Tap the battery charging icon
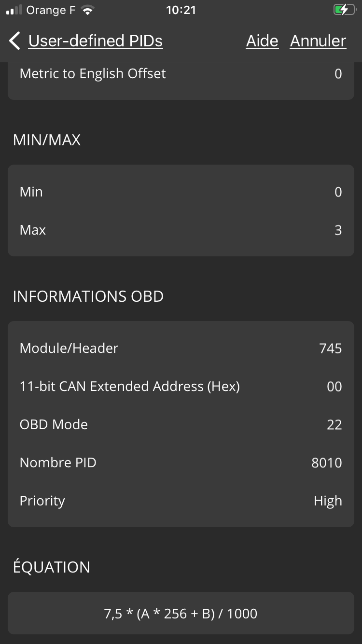Screen dimensions: 362x644 point(344,10)
